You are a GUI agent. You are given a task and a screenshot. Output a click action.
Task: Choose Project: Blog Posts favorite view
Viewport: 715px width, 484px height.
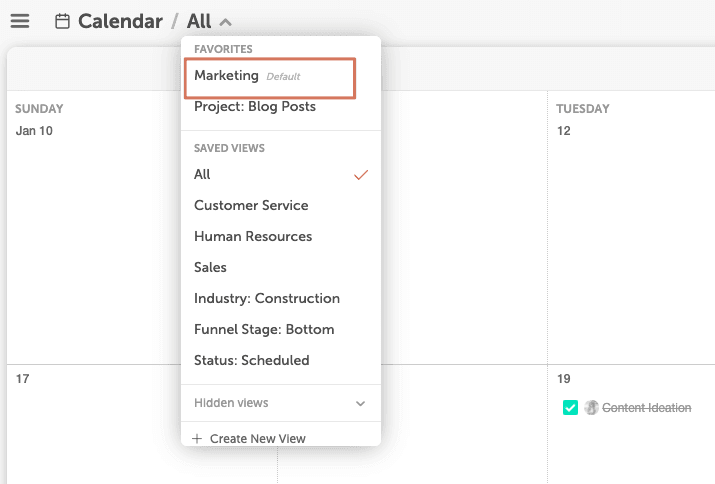click(x=255, y=107)
